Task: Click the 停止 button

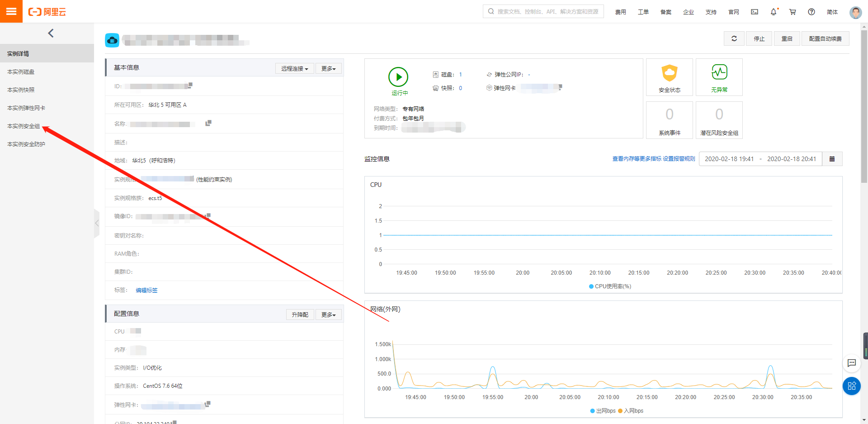Action: (x=759, y=38)
